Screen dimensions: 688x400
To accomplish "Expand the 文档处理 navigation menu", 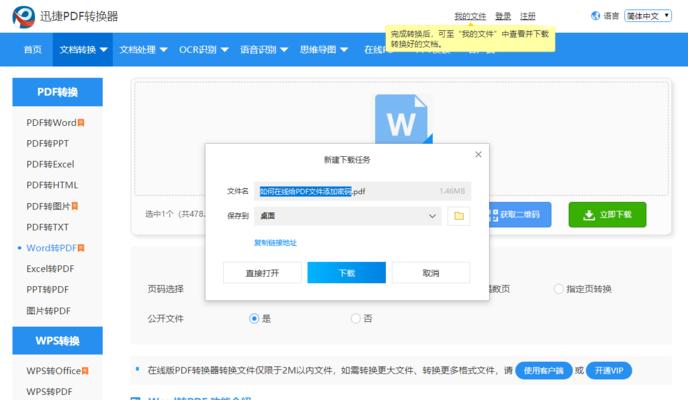I will [143, 50].
